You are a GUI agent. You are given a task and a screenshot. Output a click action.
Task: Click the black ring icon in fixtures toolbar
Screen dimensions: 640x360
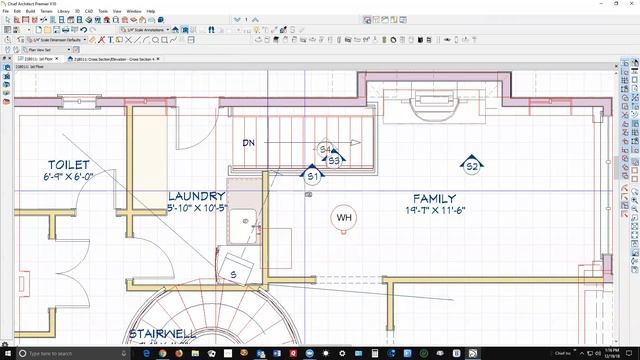(x=393, y=40)
